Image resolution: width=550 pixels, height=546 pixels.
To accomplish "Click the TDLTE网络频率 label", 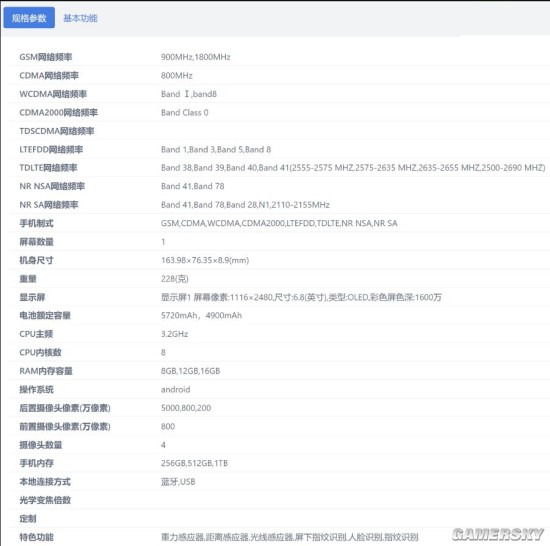I will (48, 168).
